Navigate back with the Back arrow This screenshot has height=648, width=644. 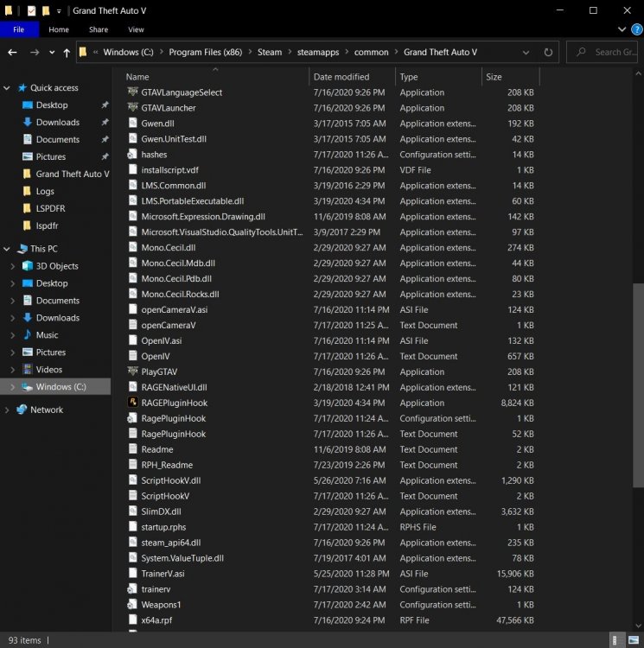[12, 52]
